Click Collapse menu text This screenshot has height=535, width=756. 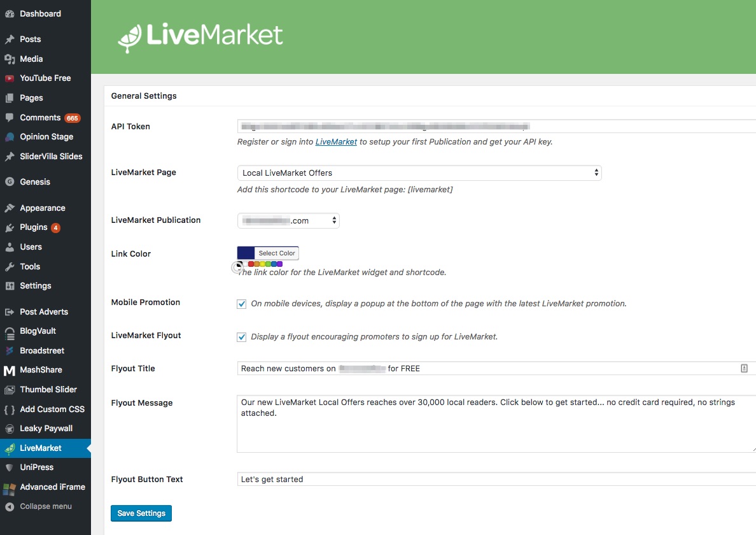(46, 506)
